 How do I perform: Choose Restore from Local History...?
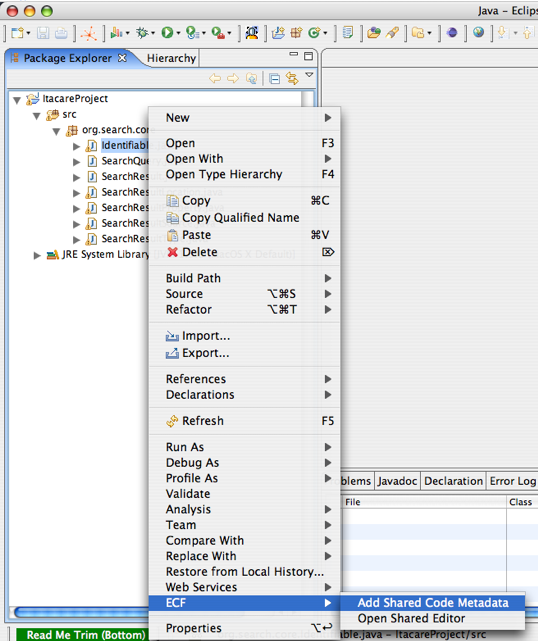pos(244,572)
